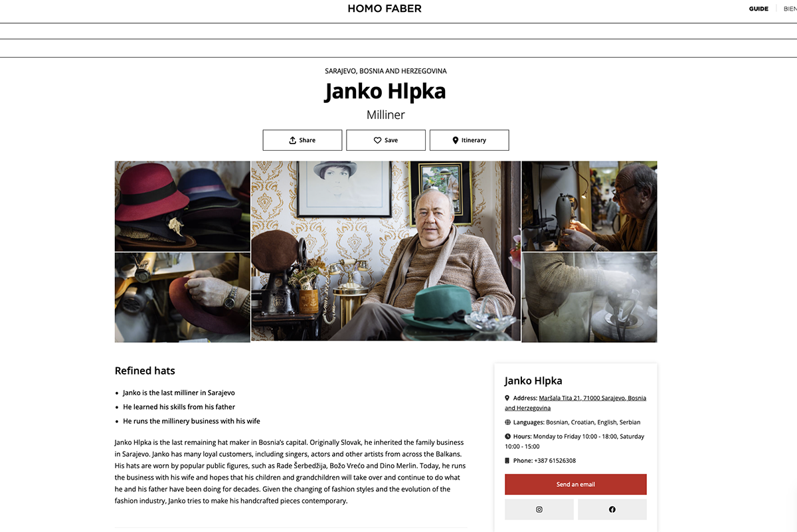Open the Instagram profile icon button
Viewport: 797px width, 532px height.
(x=539, y=509)
